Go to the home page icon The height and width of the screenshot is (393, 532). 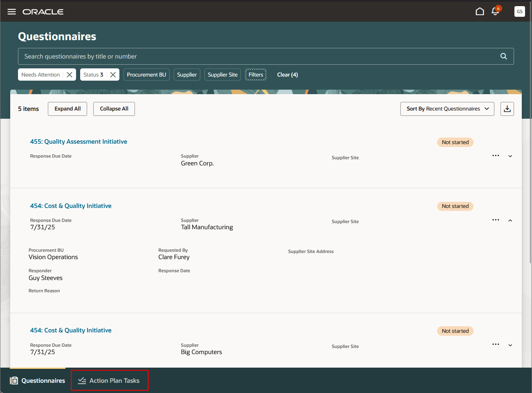tap(480, 11)
